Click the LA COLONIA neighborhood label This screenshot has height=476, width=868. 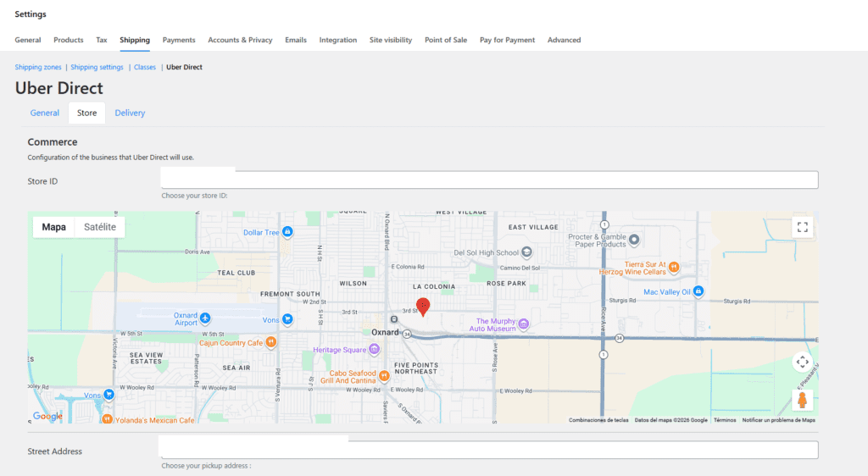point(434,286)
